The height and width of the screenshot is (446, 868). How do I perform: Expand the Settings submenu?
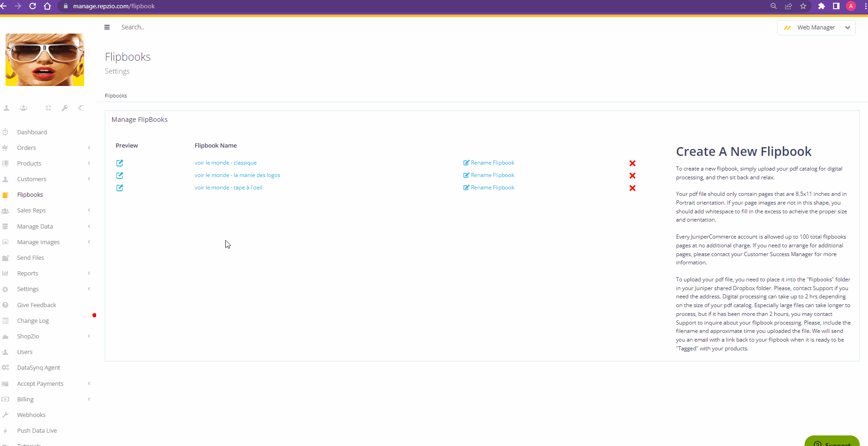(x=89, y=289)
